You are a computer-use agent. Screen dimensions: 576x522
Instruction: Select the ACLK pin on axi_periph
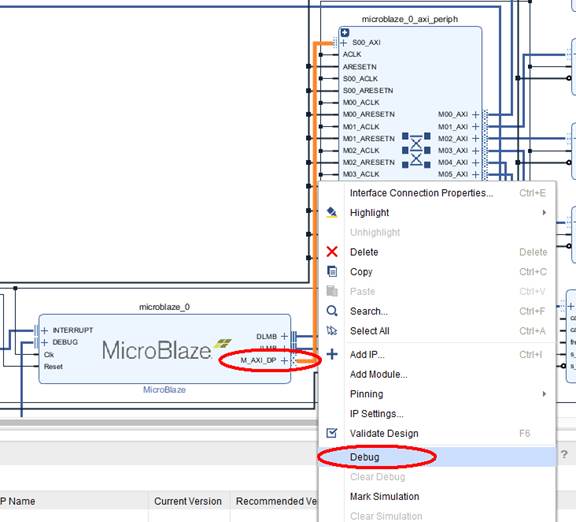(352, 54)
